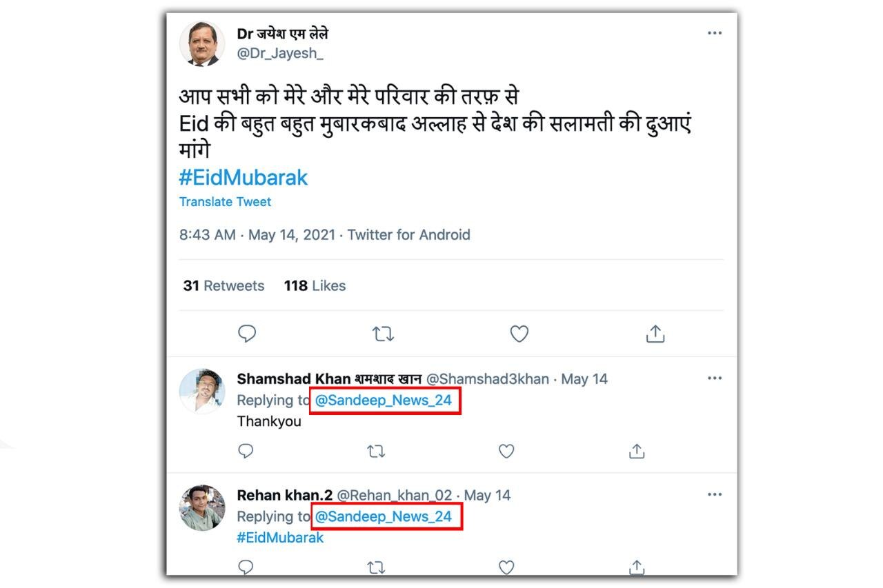The height and width of the screenshot is (588, 883).
Task: Share the main tweet via share icon
Action: coord(655,334)
